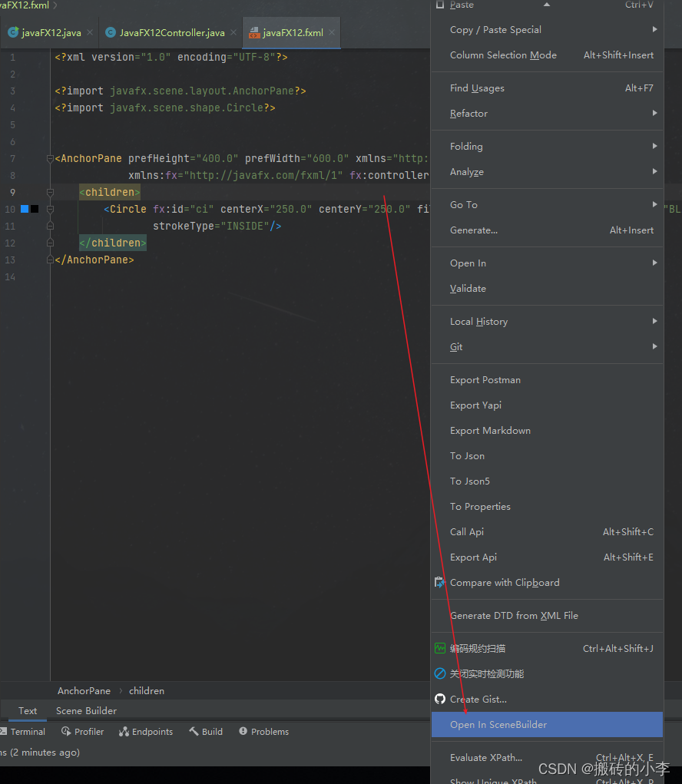Click the blue color swatch in line 10 gutter

click(x=25, y=208)
